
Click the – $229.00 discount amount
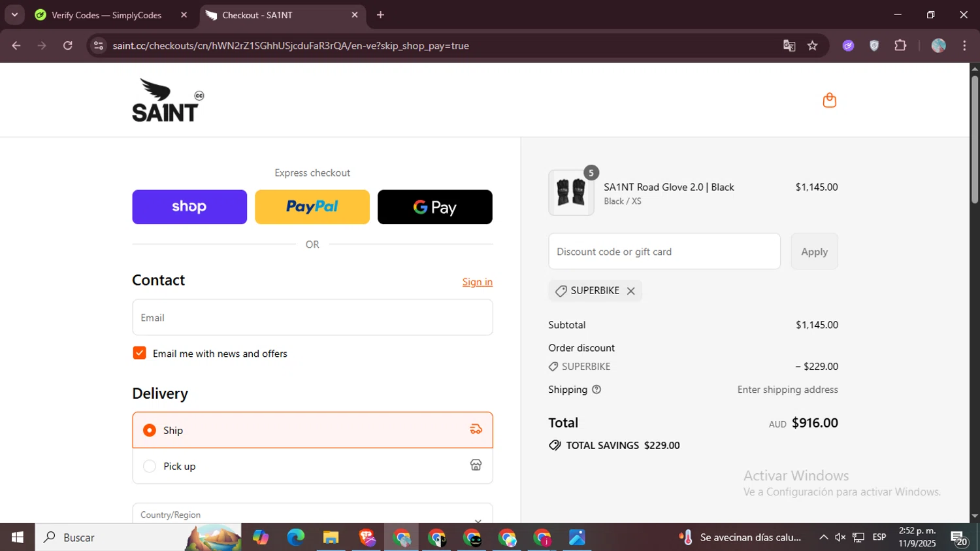(x=817, y=367)
